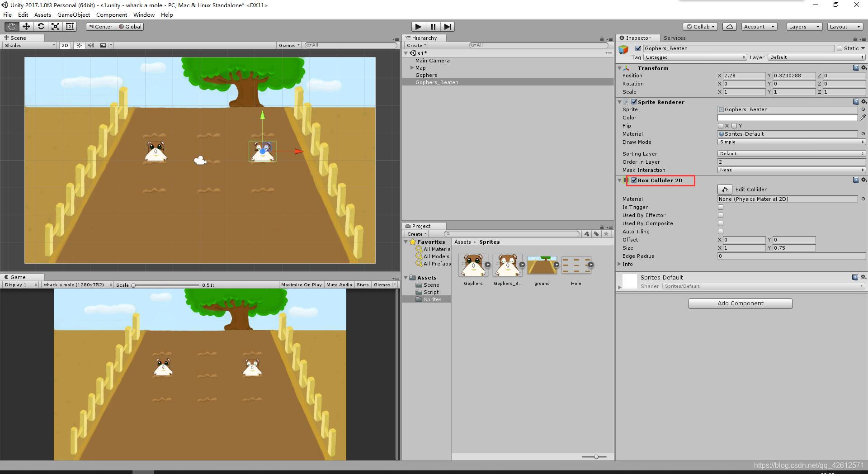The image size is (868, 474).
Task: Click the Edit Collider icon button
Action: 725,190
